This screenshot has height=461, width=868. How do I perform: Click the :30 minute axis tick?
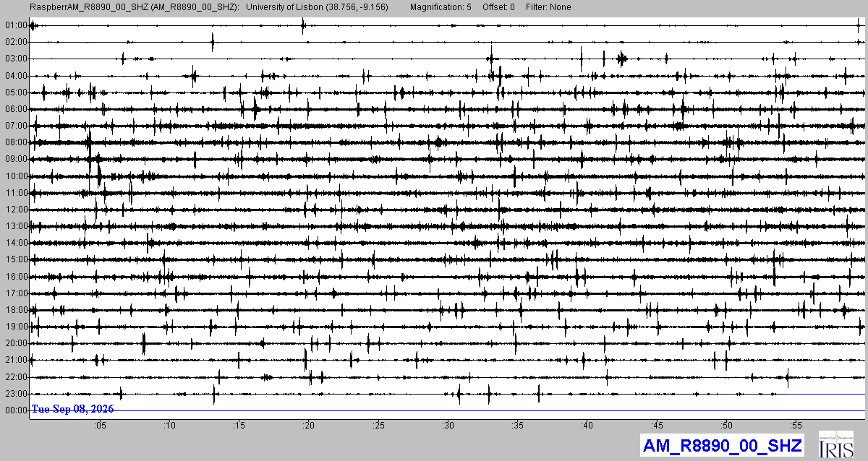point(448,425)
